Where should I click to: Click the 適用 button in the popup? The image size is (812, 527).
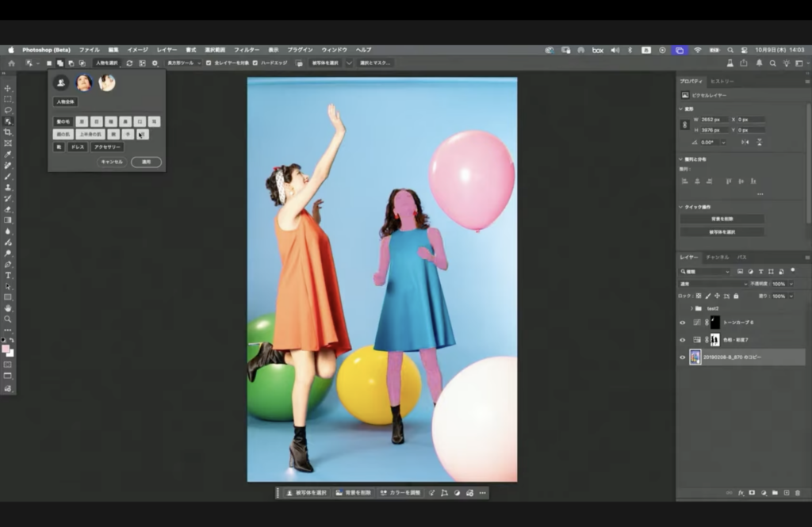(146, 162)
